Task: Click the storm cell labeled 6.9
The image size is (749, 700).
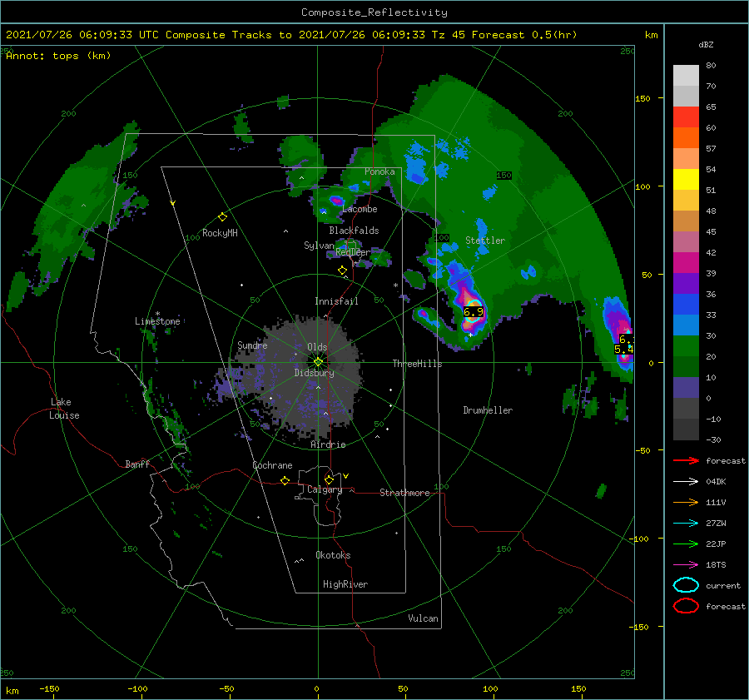Action: pos(474,311)
